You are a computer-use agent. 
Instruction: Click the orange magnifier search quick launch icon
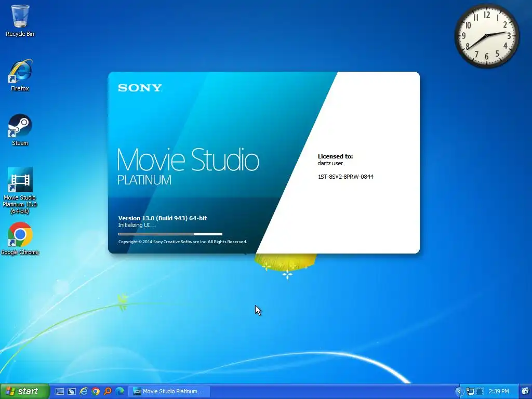click(x=108, y=392)
